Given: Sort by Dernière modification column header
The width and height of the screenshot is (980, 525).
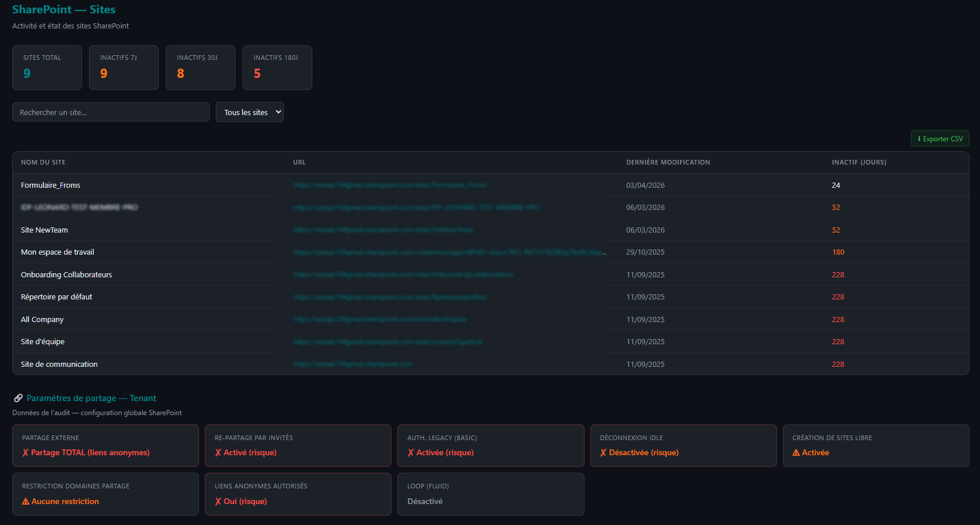Looking at the screenshot, I should tap(668, 162).
